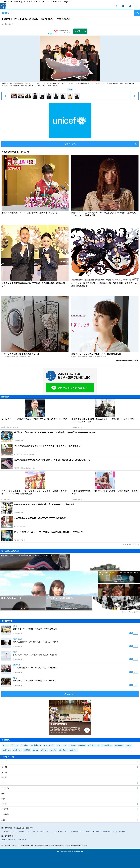This screenshot has width=140, height=868.
Task: Expand the CM category row
Action: point(70,783)
